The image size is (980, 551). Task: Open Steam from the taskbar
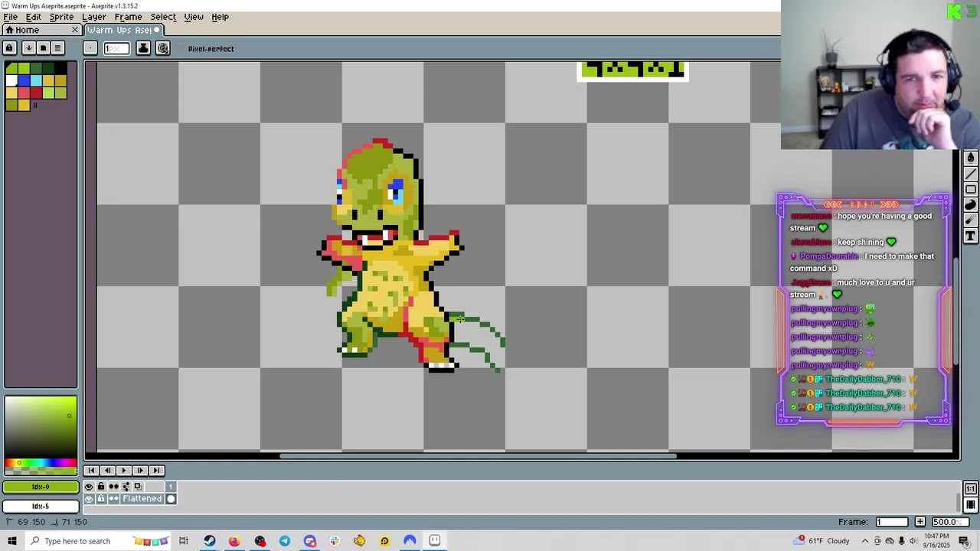point(209,541)
